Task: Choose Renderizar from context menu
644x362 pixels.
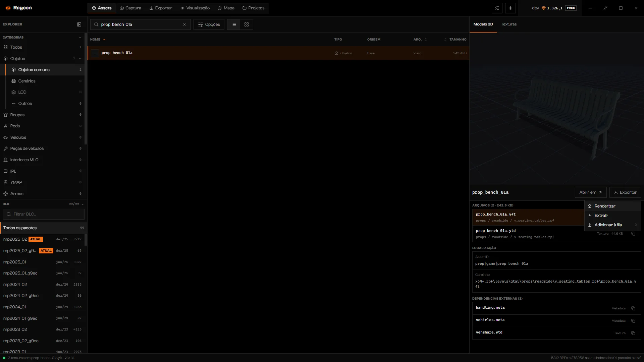Action: (x=613, y=206)
